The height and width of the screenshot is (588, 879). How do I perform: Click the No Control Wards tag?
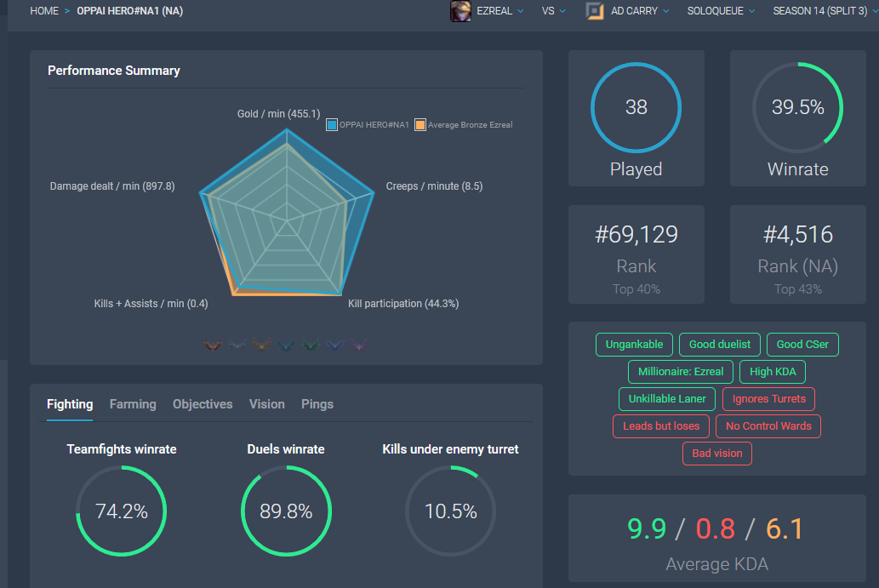click(x=768, y=426)
